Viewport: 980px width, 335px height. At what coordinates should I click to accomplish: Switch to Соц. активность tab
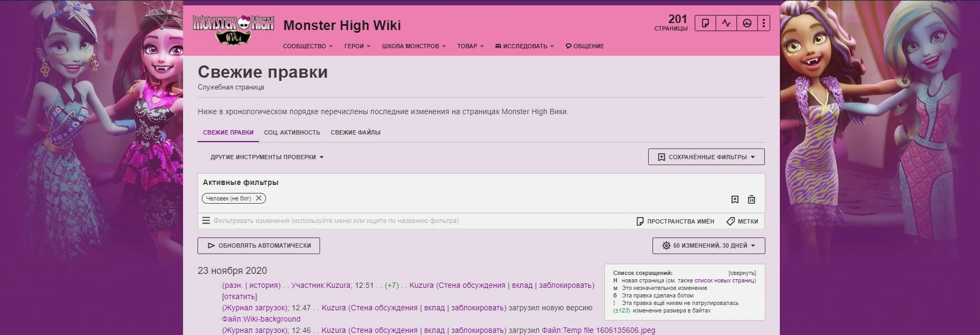coord(292,132)
